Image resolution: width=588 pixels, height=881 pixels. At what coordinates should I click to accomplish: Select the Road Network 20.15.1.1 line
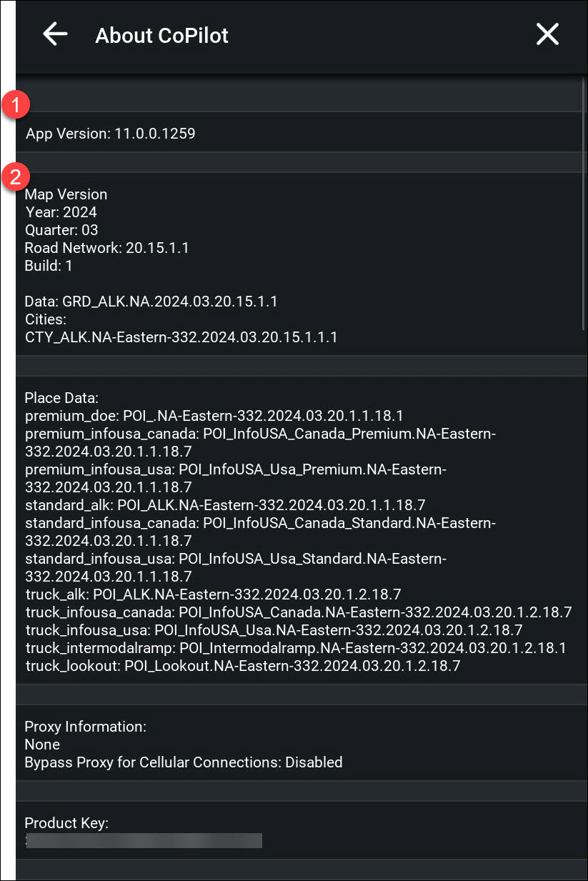pos(106,248)
